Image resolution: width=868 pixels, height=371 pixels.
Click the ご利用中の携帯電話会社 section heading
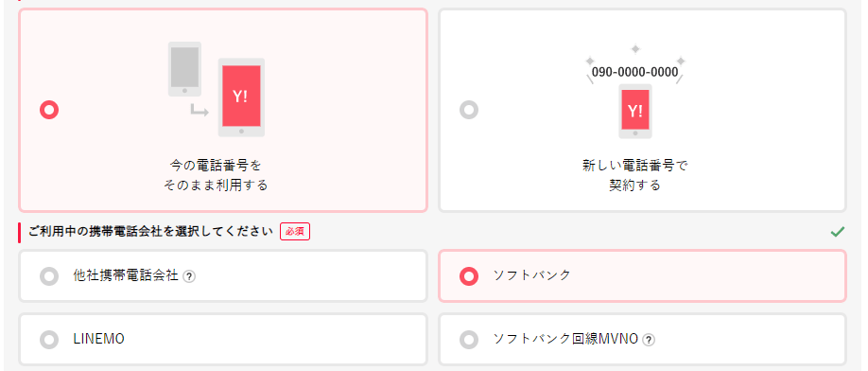tap(151, 232)
